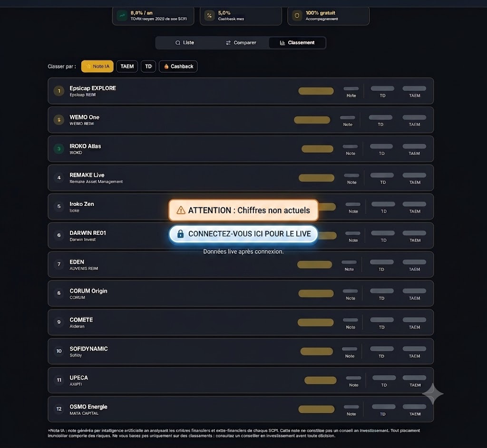487x448 pixels.
Task: Click the lock icon on the connexion button
Action: coord(180,234)
